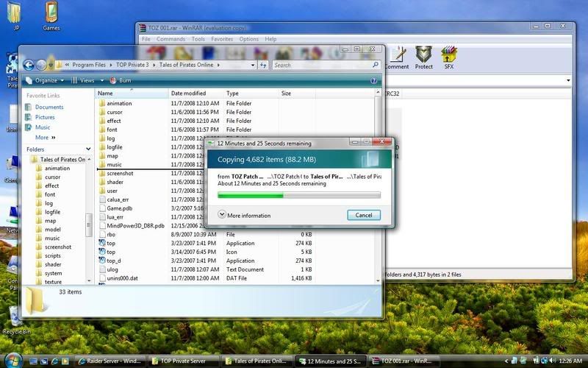Click the SFX icon in WinRAR
Screen dimensions: 588x368
pyautogui.click(x=448, y=57)
